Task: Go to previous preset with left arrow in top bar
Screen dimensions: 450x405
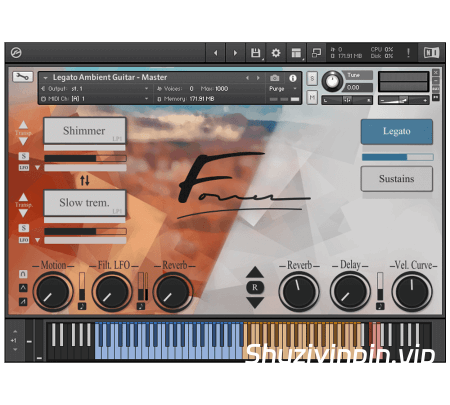Action: pos(216,53)
